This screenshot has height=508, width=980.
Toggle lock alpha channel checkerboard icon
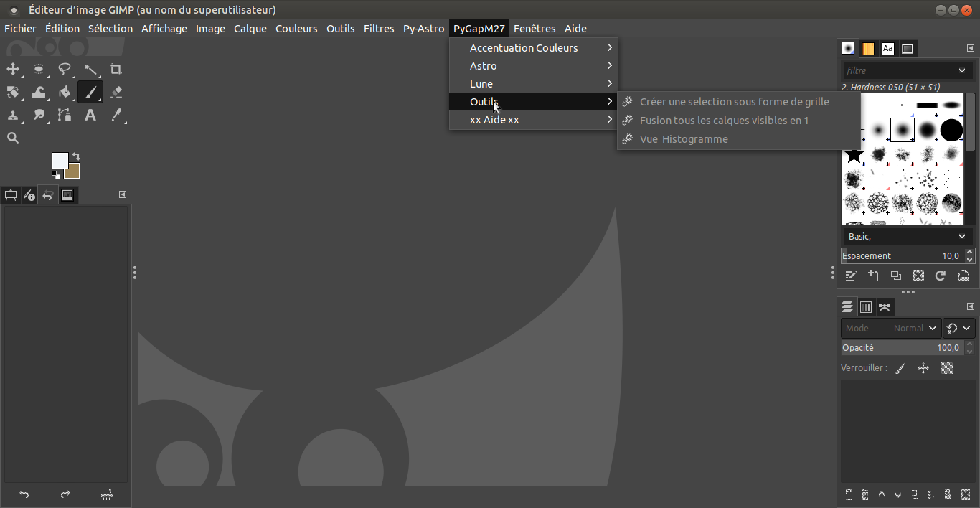coord(947,368)
